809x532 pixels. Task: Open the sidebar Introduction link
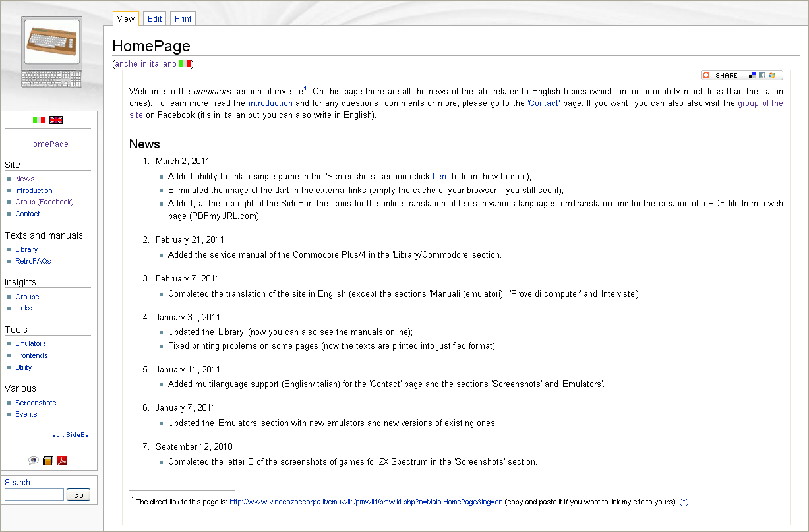pyautogui.click(x=34, y=191)
